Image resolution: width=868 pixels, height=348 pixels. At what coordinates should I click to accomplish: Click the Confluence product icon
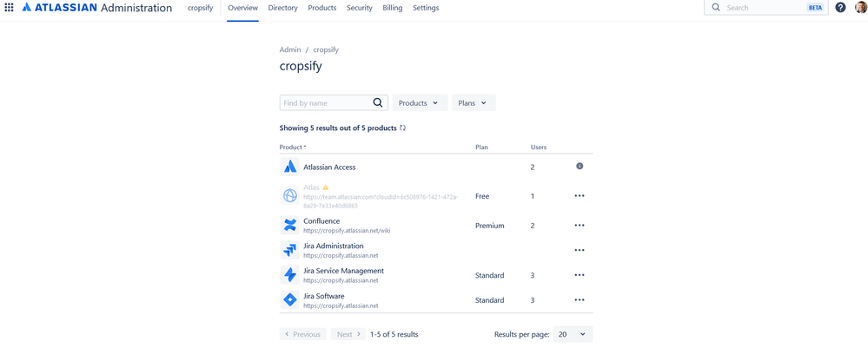(x=289, y=225)
